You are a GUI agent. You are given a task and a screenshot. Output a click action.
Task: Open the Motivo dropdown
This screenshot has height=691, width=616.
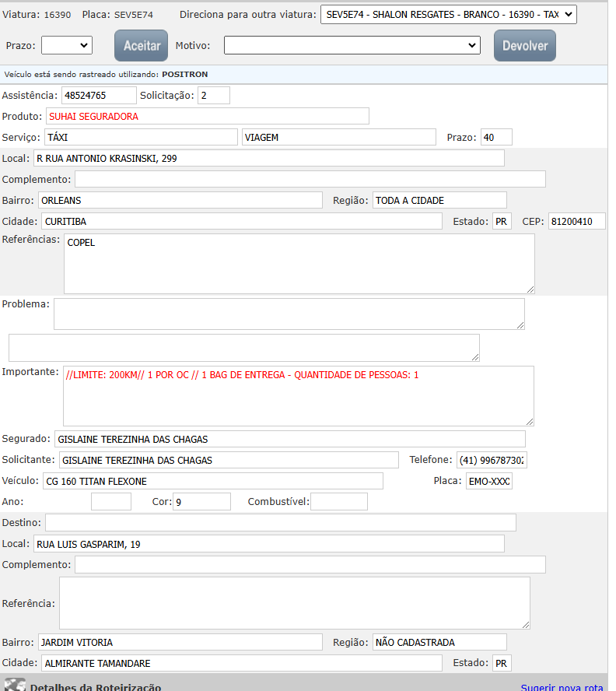click(352, 46)
